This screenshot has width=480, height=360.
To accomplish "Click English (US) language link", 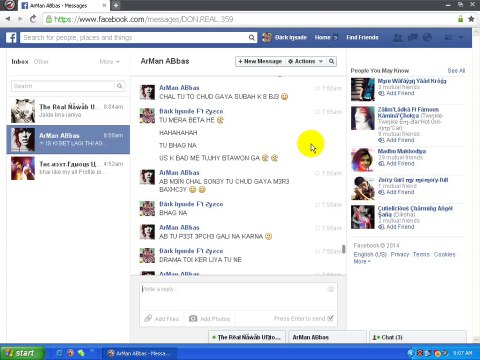I will (370, 254).
